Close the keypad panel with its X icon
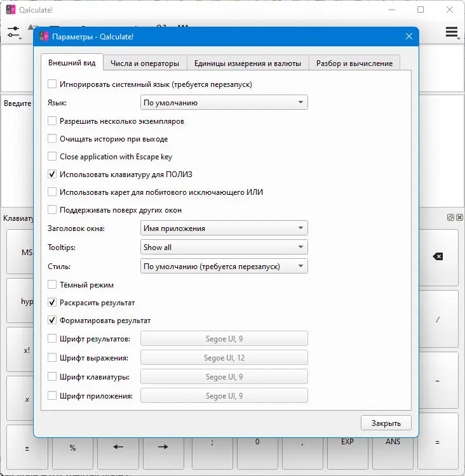Screen dimensions: 465x476 [459, 217]
